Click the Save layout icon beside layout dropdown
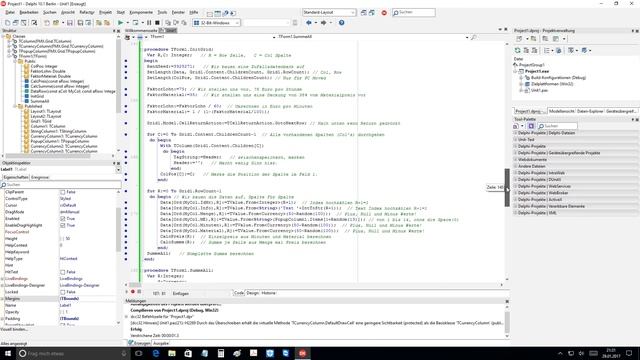 pos(364,13)
